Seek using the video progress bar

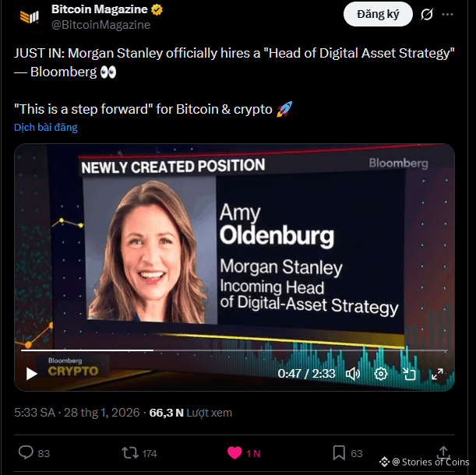coord(234,350)
